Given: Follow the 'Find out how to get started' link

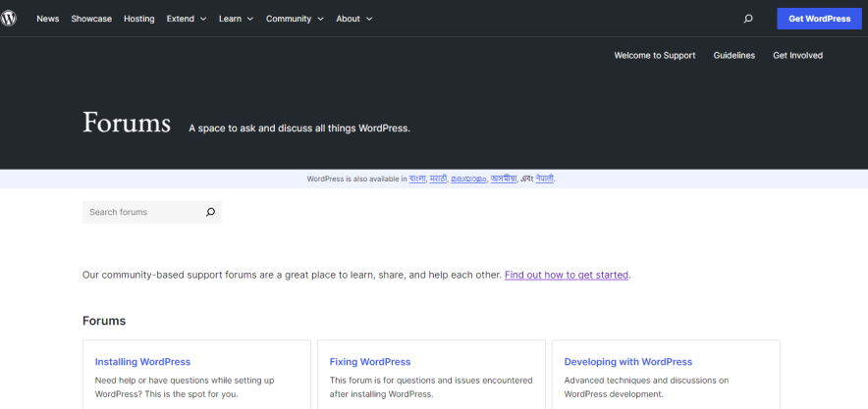Looking at the screenshot, I should pyautogui.click(x=566, y=275).
